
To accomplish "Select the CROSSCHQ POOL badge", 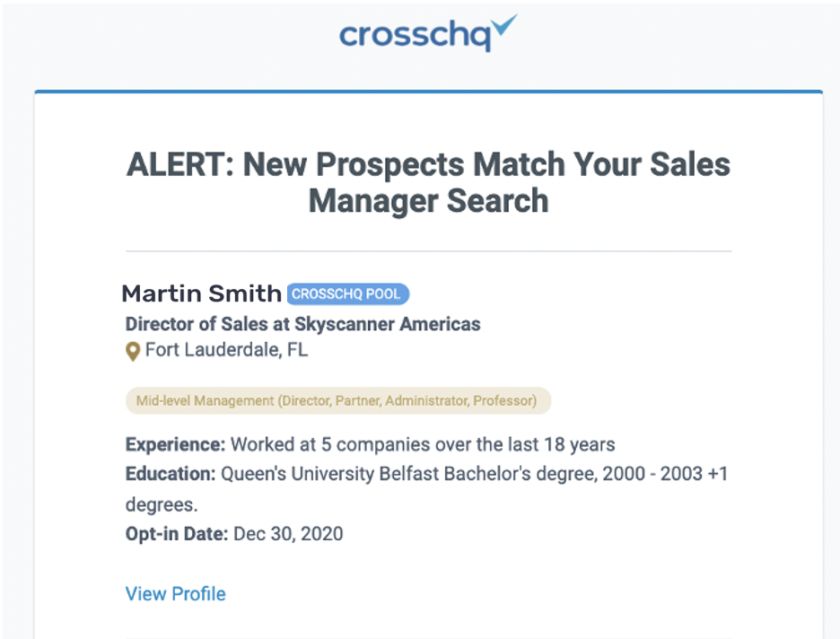I will [x=347, y=294].
